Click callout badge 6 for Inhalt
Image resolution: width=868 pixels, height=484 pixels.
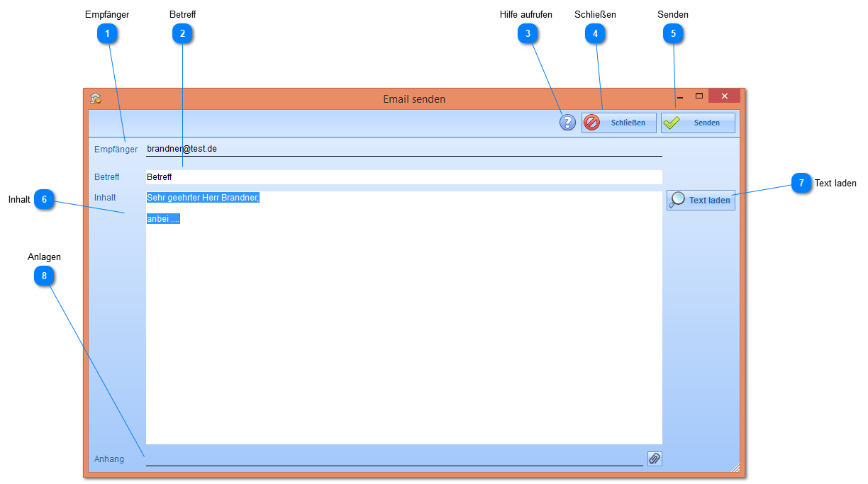44,200
